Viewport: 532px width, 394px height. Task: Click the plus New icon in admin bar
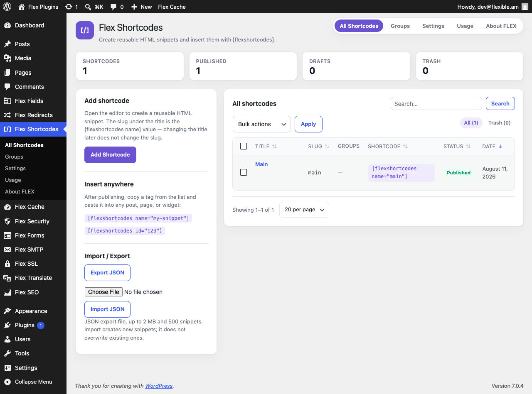(x=134, y=7)
